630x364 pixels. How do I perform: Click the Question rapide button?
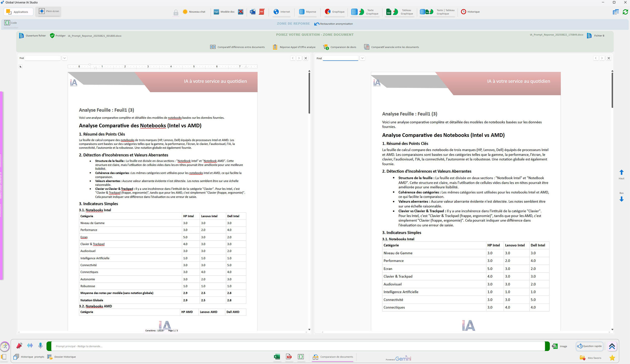589,346
